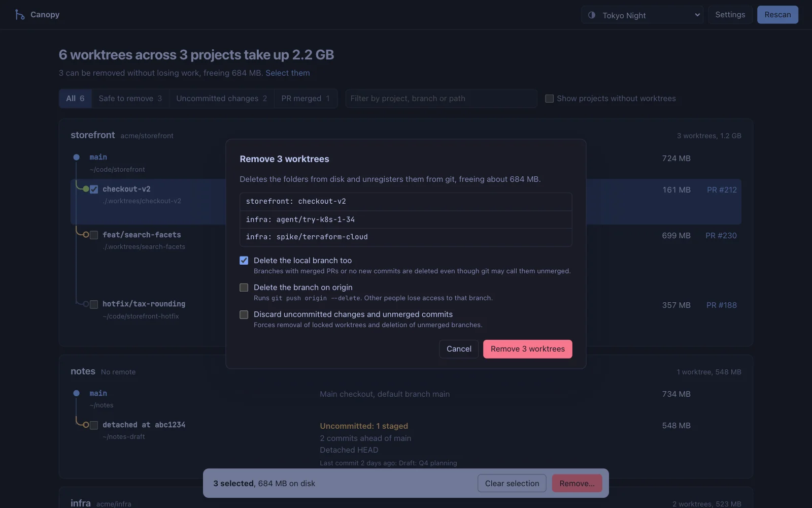This screenshot has width=812, height=508.
Task: Click the storefront main branch node dot
Action: 76,157
